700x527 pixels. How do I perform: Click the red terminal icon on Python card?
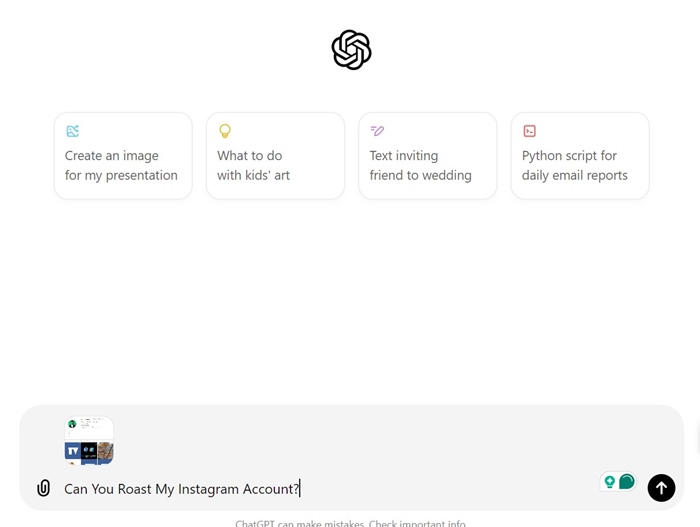click(x=529, y=131)
